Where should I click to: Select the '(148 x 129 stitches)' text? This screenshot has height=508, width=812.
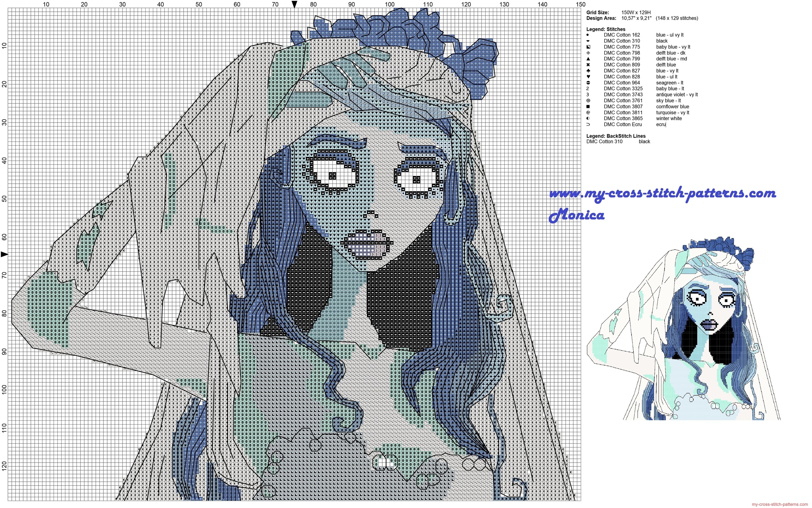click(x=677, y=18)
